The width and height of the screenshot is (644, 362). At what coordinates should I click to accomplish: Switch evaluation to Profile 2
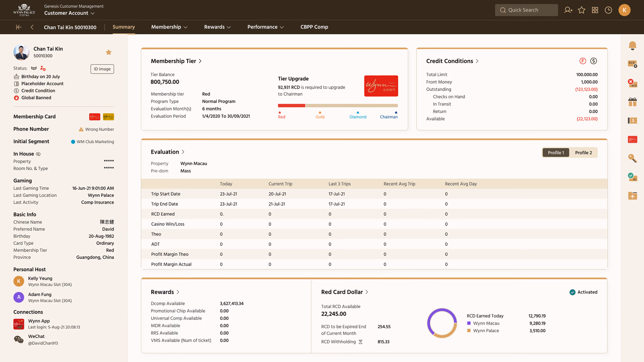pyautogui.click(x=583, y=153)
